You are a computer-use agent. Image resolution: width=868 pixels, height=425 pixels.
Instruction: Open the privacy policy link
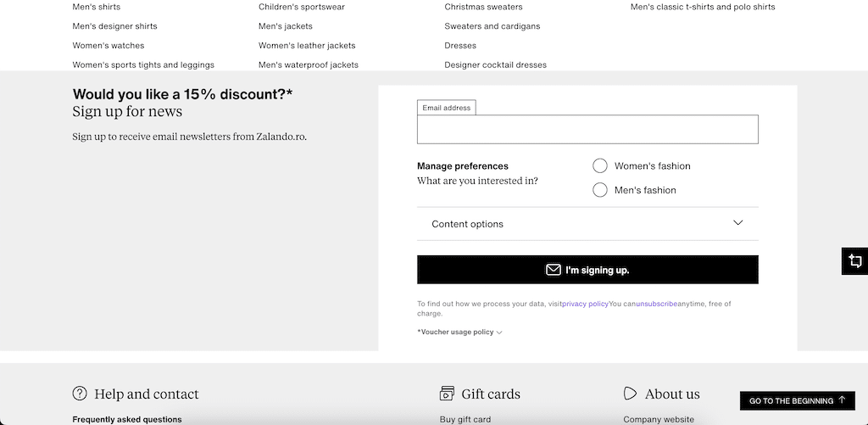[585, 304]
